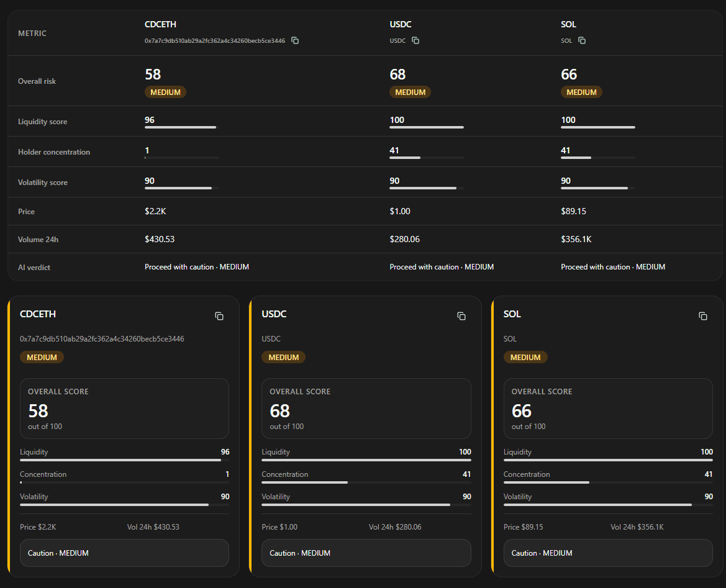
Task: Click the USDC card title
Action: pyautogui.click(x=274, y=314)
